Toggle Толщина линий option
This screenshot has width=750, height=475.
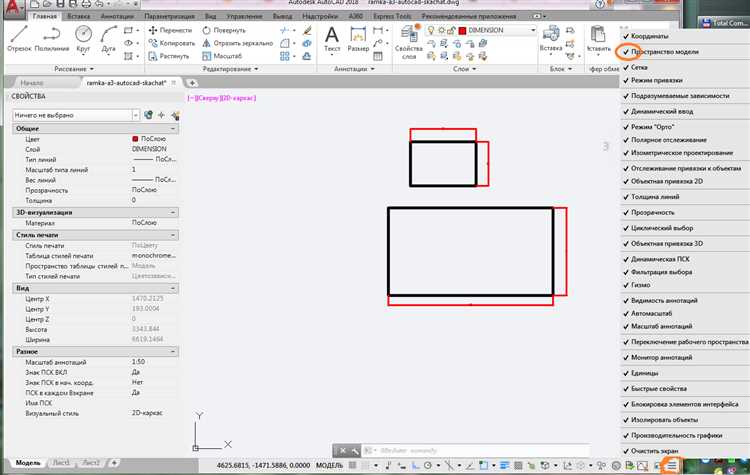[655, 197]
